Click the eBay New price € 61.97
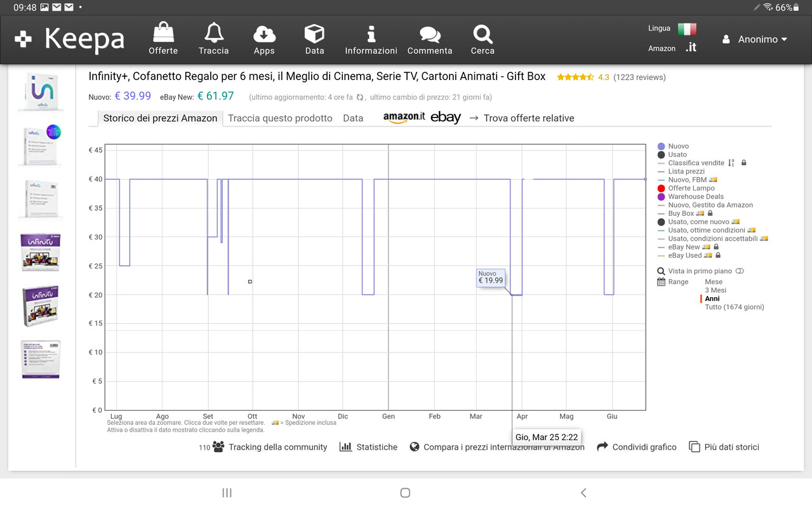Viewport: 812px width, 508px height. point(215,96)
